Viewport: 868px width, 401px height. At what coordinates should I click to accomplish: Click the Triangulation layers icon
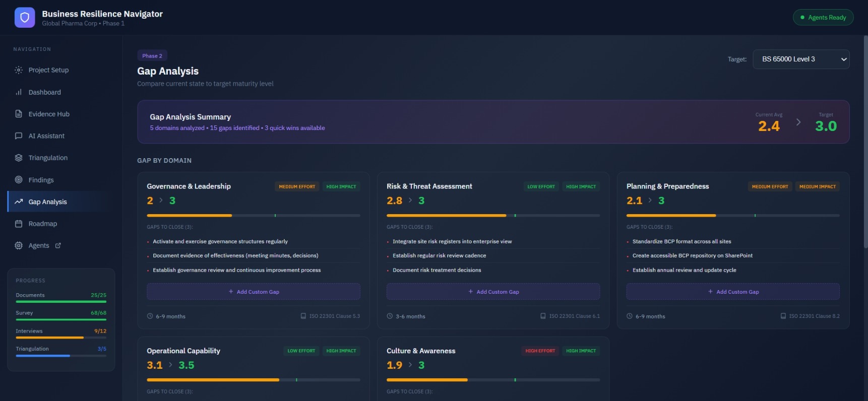point(19,158)
